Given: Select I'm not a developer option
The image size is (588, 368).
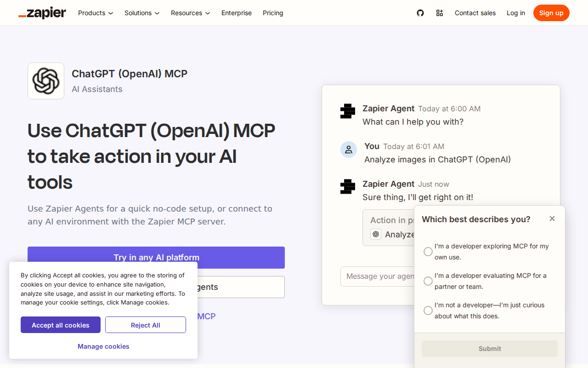Looking at the screenshot, I should 428,310.
